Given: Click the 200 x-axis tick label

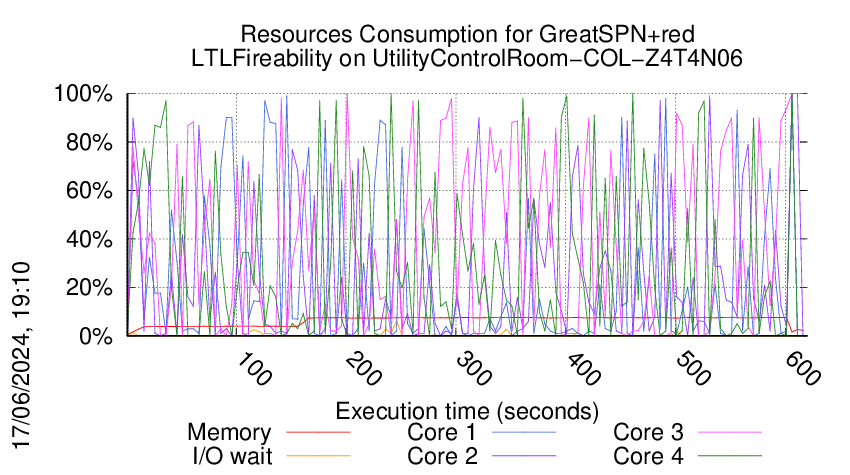Looking at the screenshot, I should pyautogui.click(x=364, y=369).
